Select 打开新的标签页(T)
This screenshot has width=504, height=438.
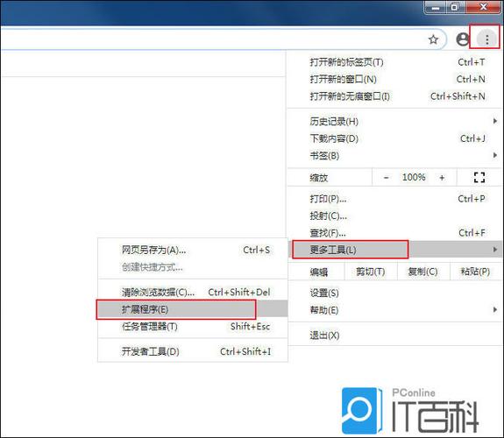[x=395, y=62]
